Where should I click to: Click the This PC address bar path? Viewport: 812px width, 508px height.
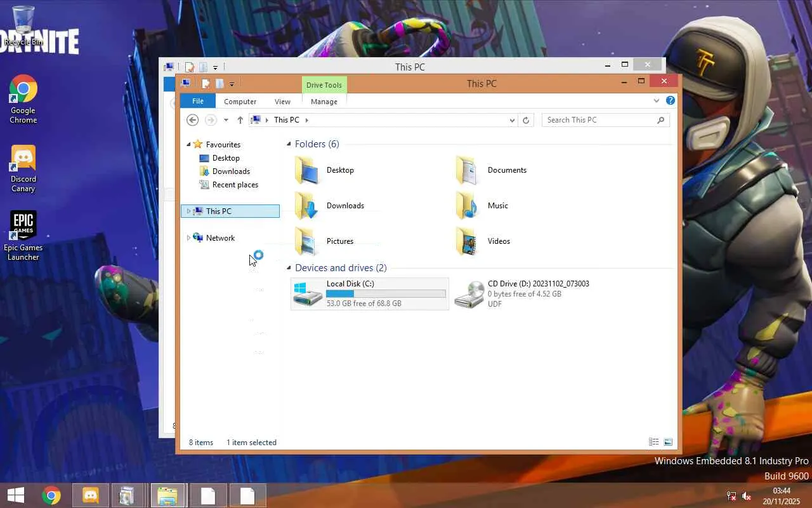pos(287,120)
